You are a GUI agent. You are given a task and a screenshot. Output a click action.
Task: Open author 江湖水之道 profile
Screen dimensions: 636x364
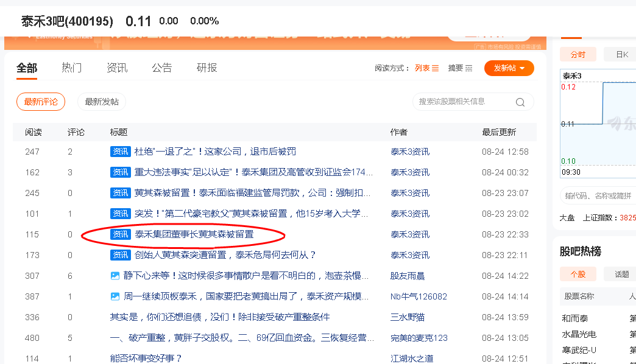412,359
